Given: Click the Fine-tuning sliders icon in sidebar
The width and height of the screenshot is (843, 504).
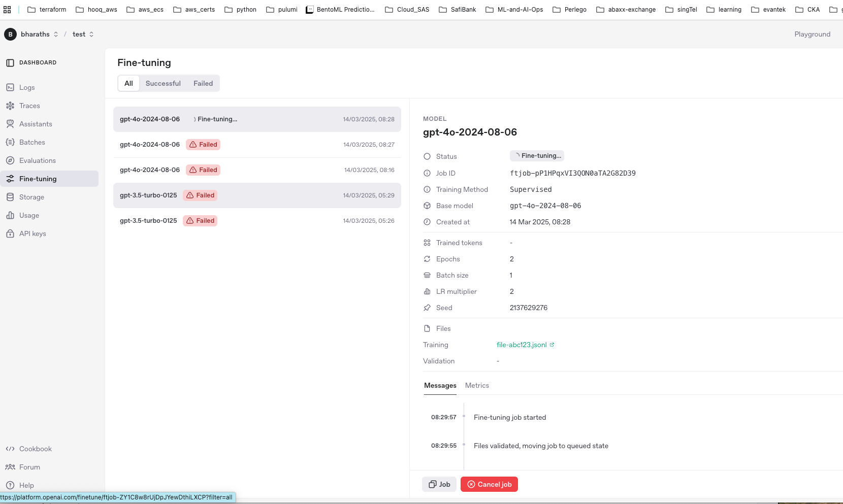Looking at the screenshot, I should (10, 179).
